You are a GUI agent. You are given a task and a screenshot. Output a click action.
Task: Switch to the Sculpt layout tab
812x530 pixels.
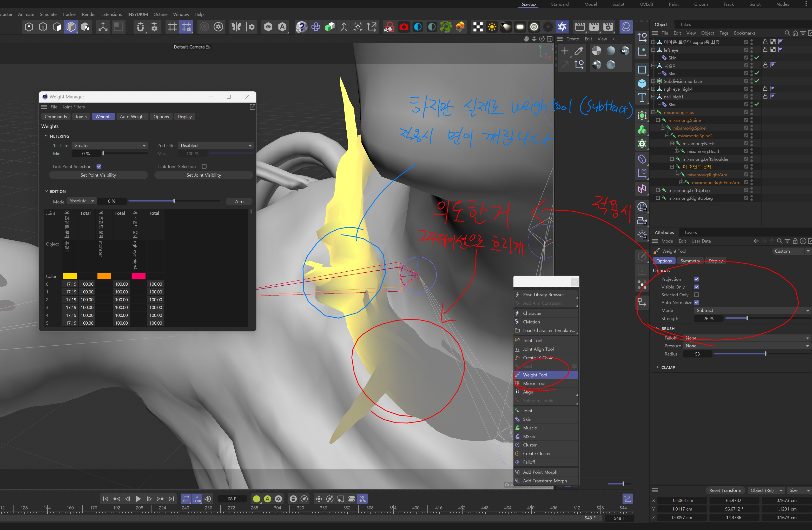618,4
